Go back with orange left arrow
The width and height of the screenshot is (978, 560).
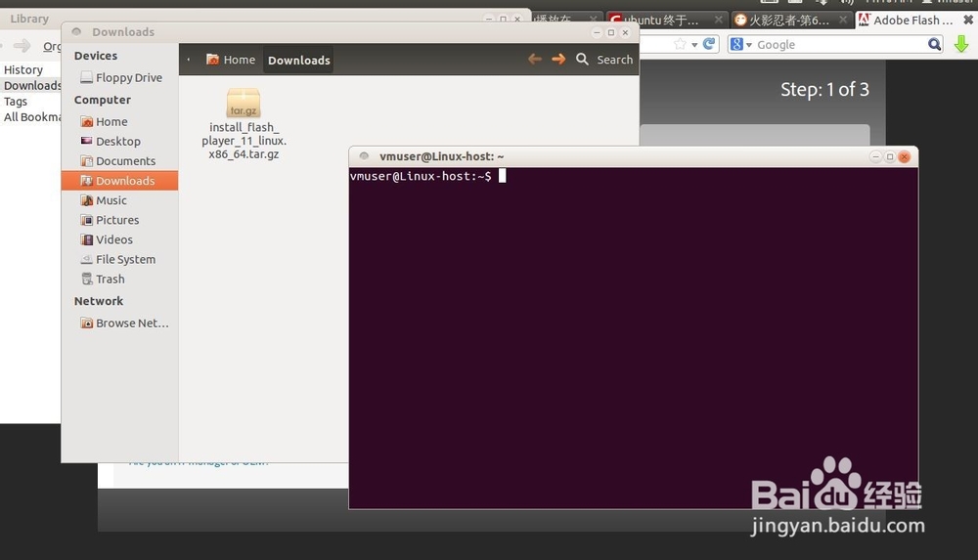[x=535, y=60]
